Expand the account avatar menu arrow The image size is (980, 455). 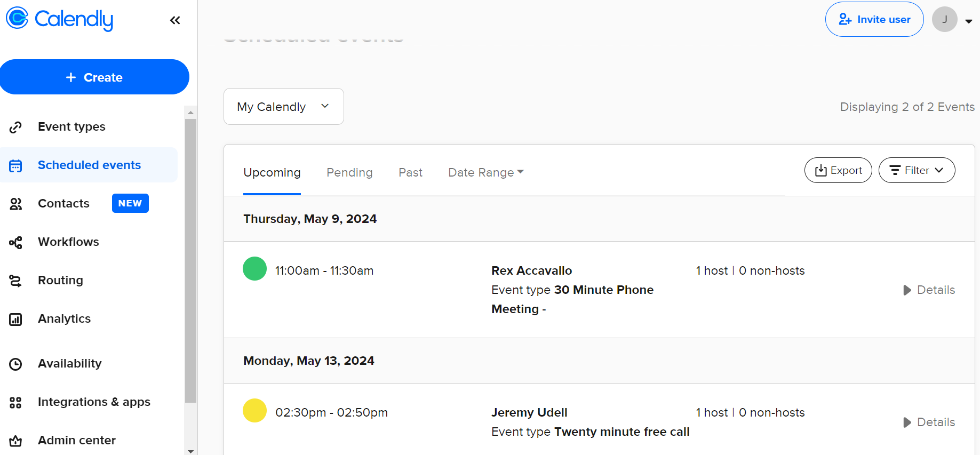[969, 21]
